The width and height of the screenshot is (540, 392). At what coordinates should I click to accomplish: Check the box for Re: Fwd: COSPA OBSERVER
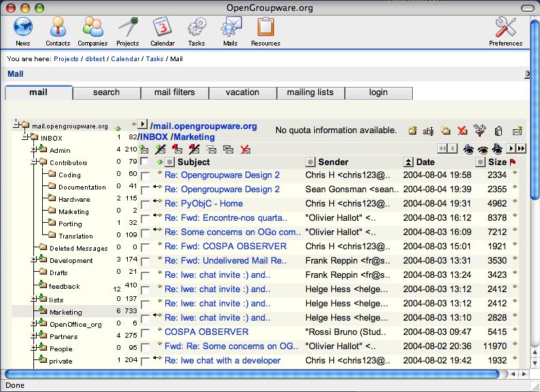tap(146, 247)
